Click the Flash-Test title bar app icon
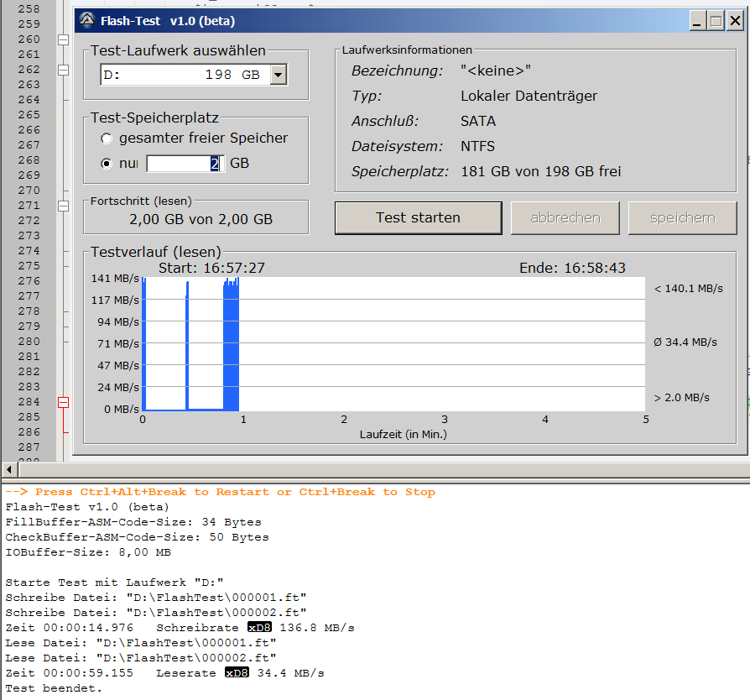Image resolution: width=750 pixels, height=700 pixels. click(86, 21)
